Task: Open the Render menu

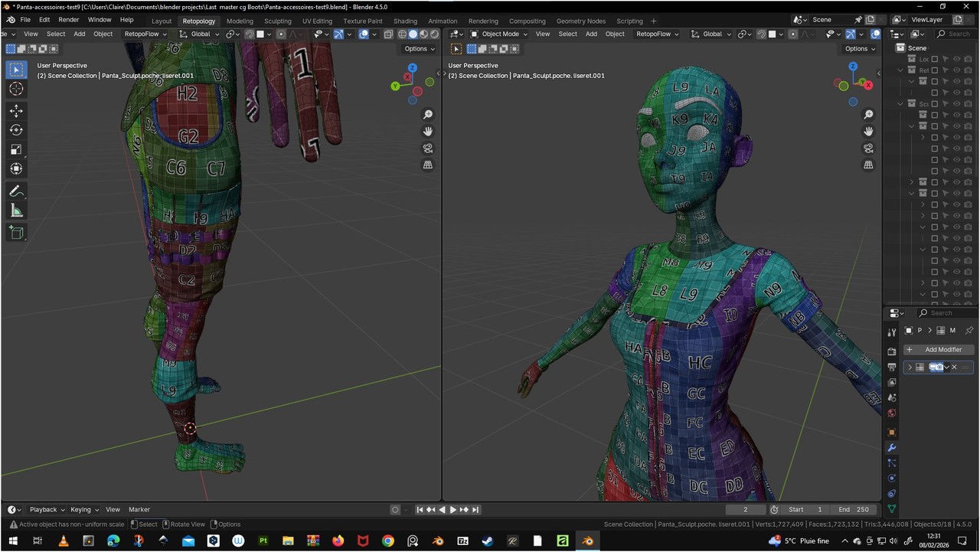Action: pyautogui.click(x=69, y=20)
